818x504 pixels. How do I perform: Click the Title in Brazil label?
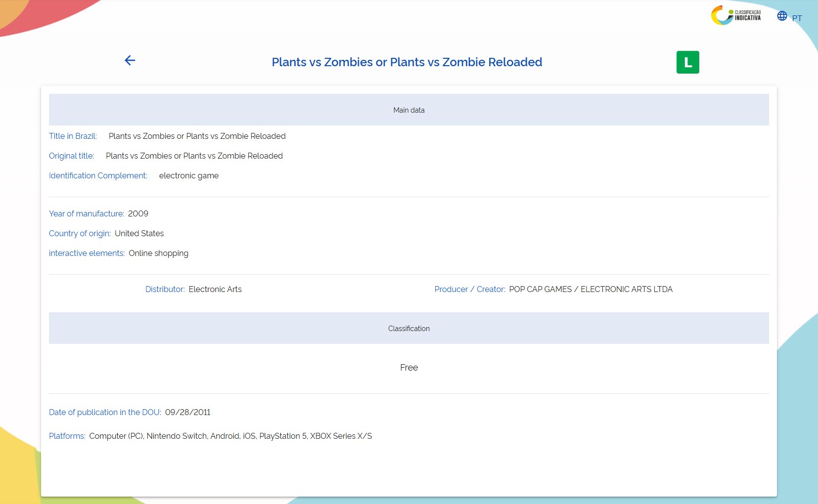[x=73, y=136]
